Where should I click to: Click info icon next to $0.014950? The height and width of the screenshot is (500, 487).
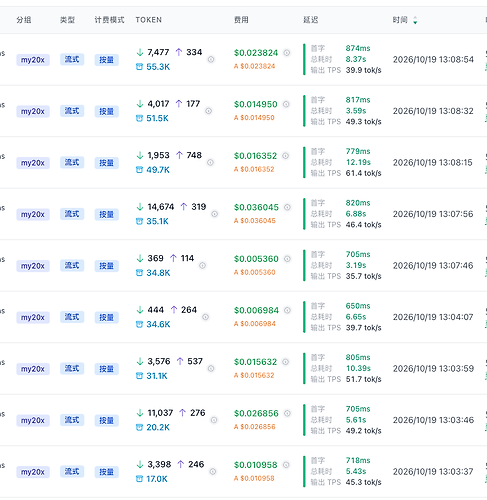pos(286,104)
